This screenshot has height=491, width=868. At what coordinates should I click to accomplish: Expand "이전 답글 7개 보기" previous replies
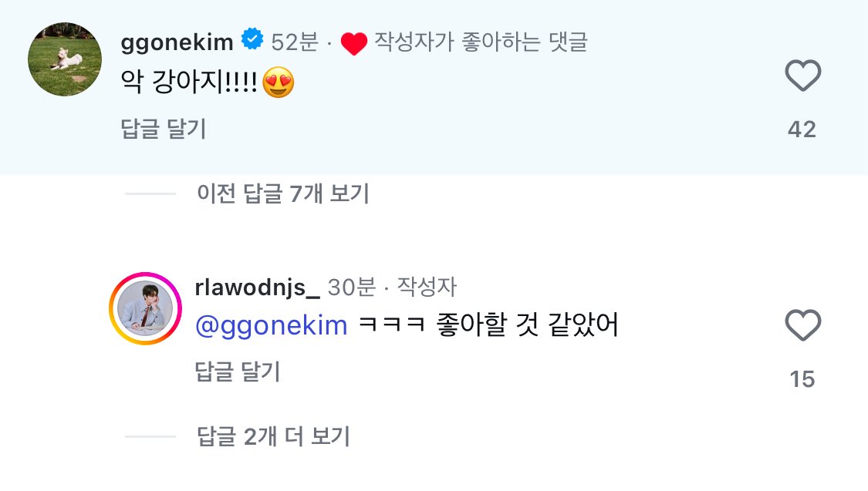282,193
